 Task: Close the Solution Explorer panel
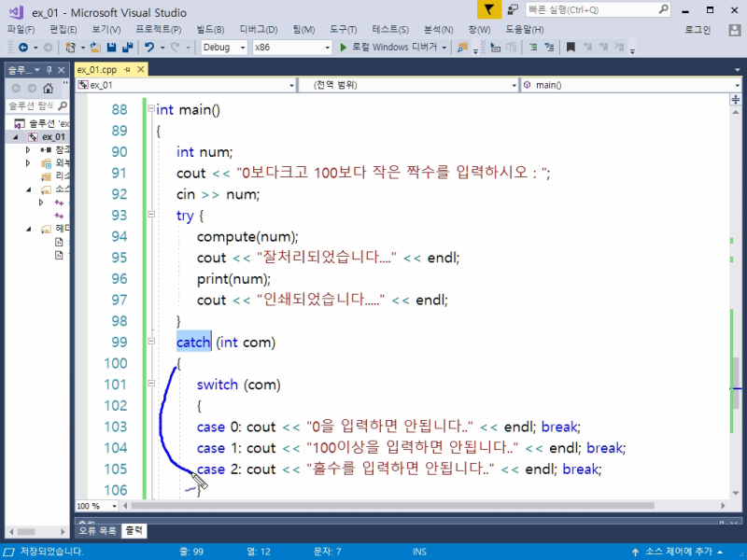[x=61, y=70]
